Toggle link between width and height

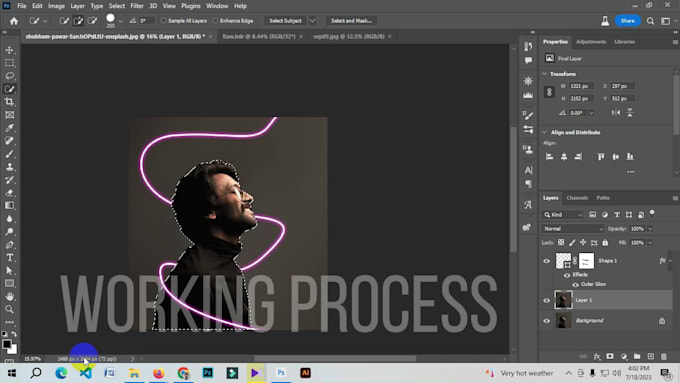pyautogui.click(x=549, y=92)
